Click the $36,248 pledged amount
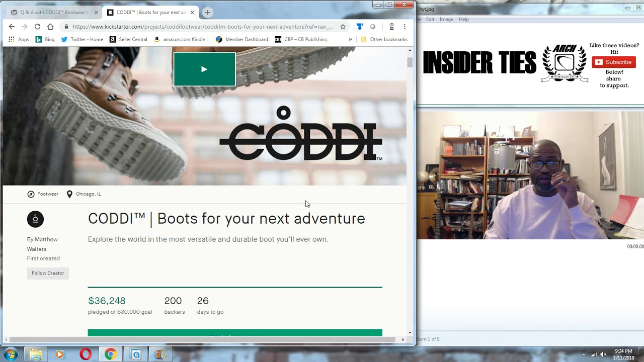Screen dimensions: 644x362 click(x=107, y=301)
